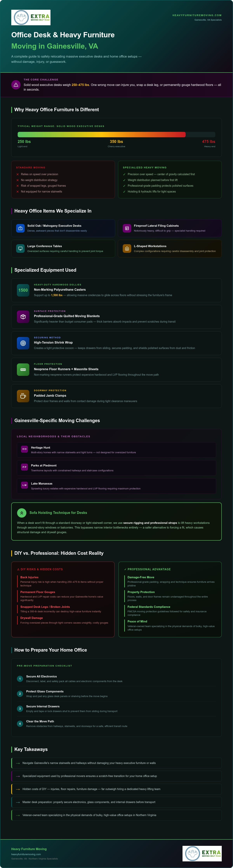Click the 1500 badge for hardwood dollies
Screen dimensions: 233x868
[23, 290]
